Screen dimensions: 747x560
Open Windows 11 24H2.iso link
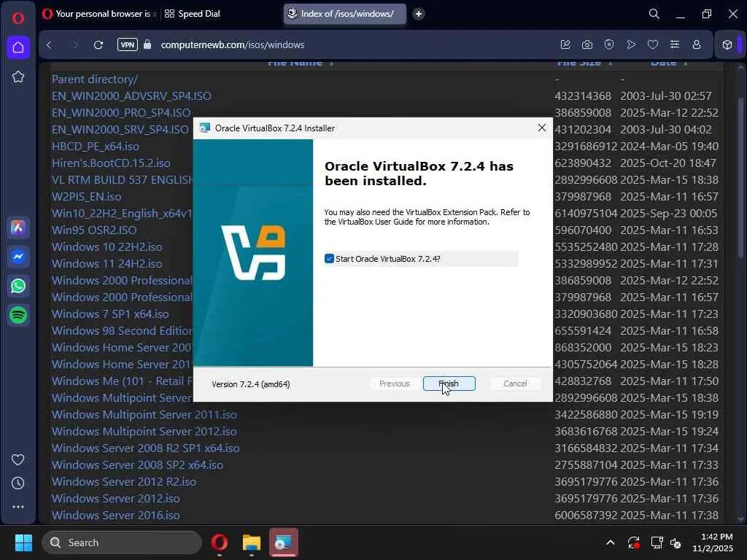point(107,263)
